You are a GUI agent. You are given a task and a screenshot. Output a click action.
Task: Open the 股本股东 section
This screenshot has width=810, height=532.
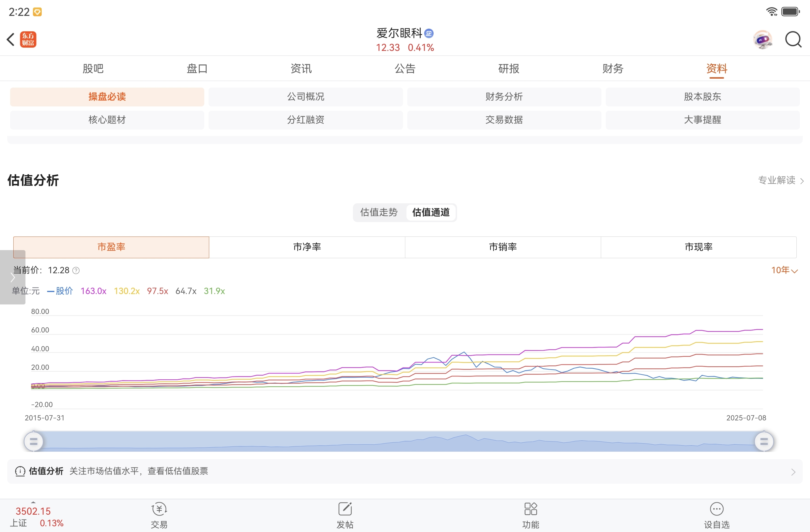tap(702, 97)
